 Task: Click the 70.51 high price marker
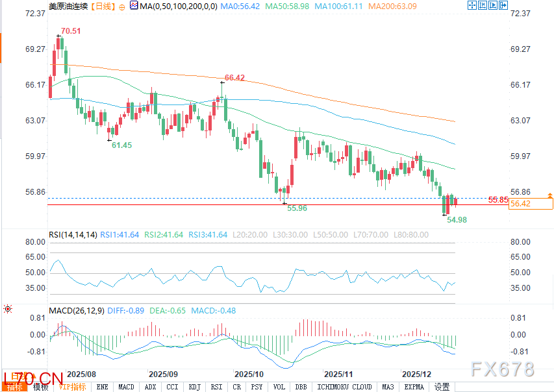click(71, 31)
